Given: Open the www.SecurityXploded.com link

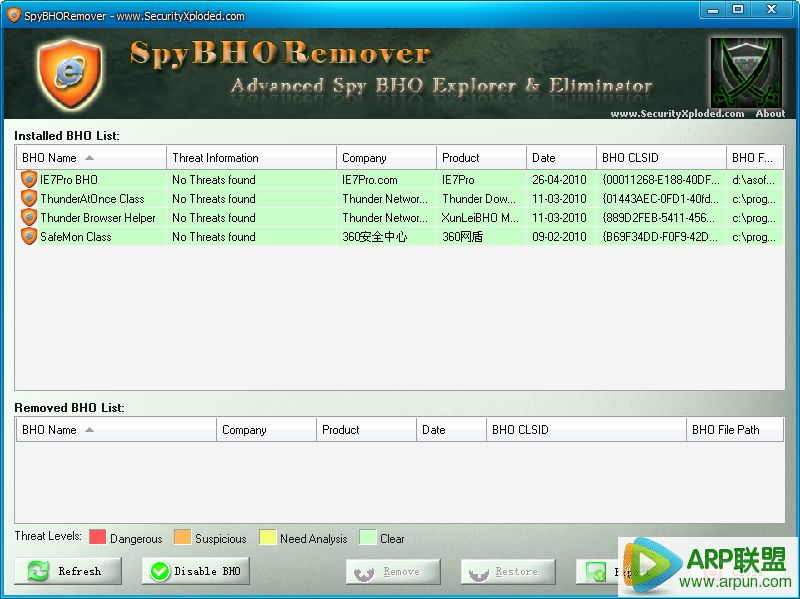Looking at the screenshot, I should [677, 114].
